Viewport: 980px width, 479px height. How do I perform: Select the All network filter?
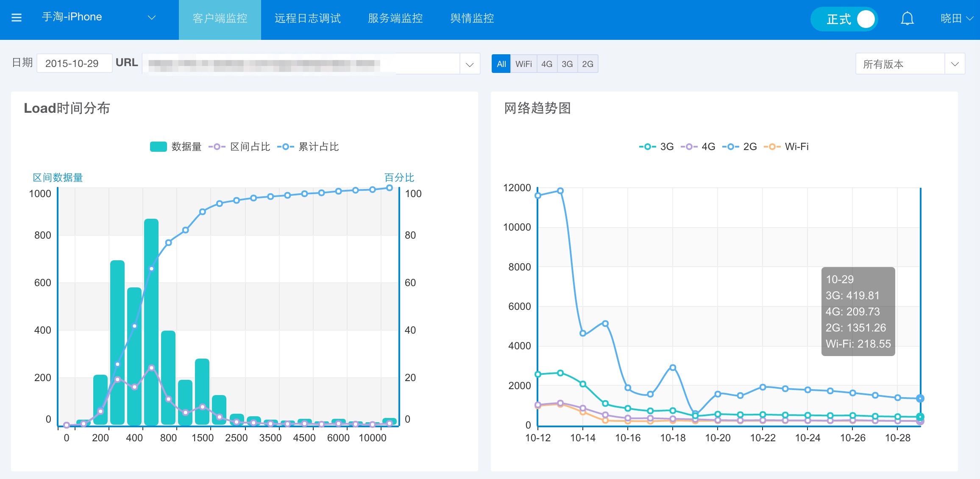pos(501,64)
